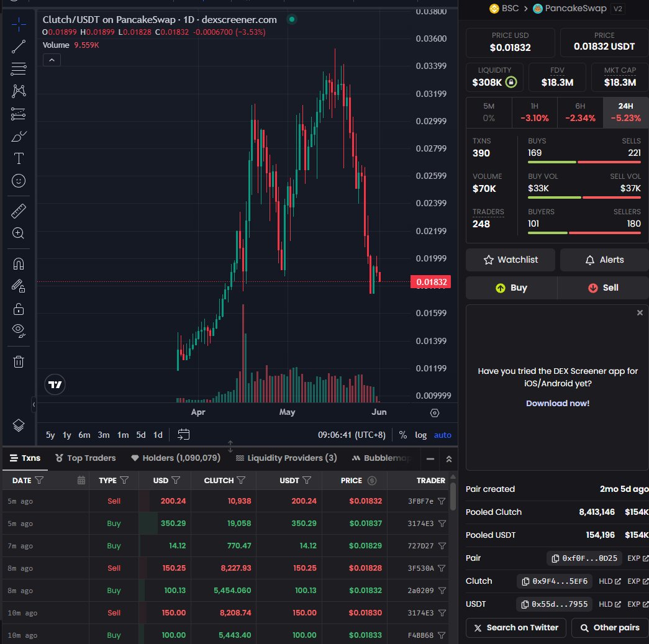Set chart range to 1y
This screenshot has width=649, height=644.
[67, 435]
